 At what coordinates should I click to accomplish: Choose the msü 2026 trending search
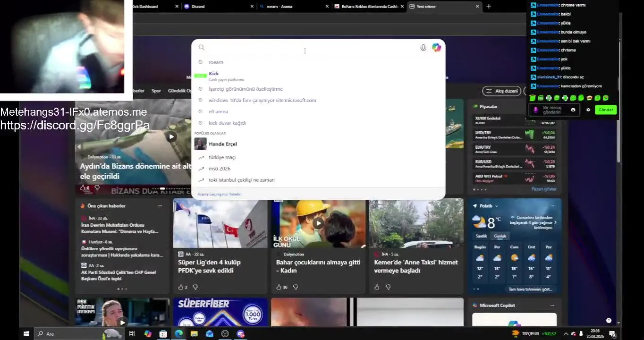pyautogui.click(x=318, y=169)
